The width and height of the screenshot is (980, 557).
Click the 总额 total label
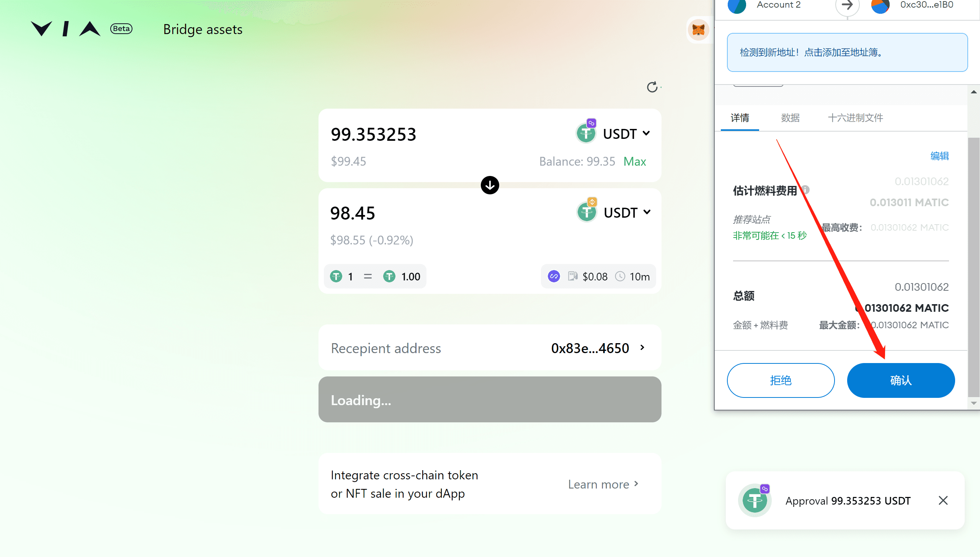pos(743,295)
